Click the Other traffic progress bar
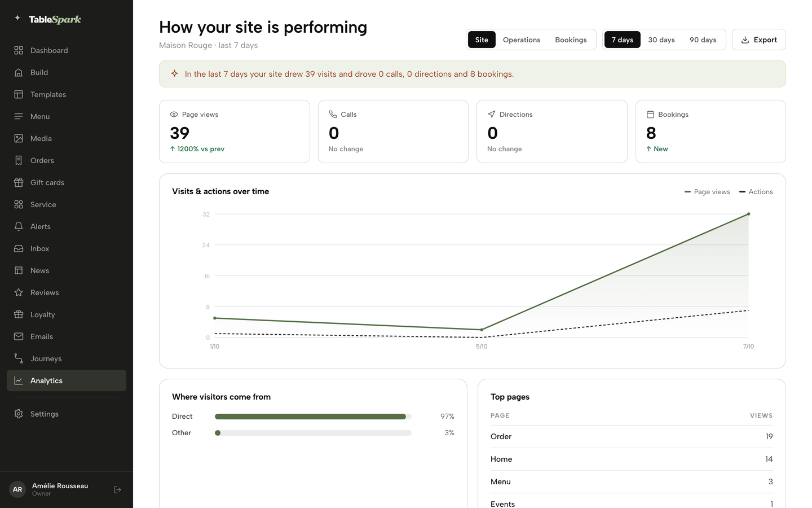The height and width of the screenshot is (508, 812). point(313,433)
